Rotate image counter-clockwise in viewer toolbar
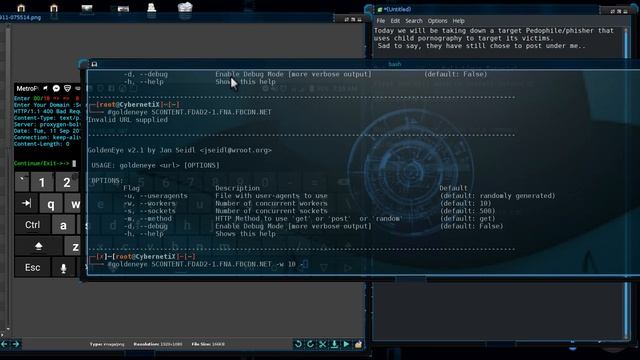 tap(298, 344)
